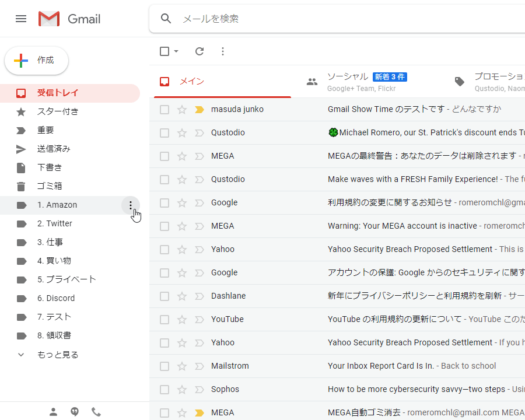Switch to the ソーシャル tab
Image resolution: width=525 pixels, height=420 pixels.
(369, 82)
